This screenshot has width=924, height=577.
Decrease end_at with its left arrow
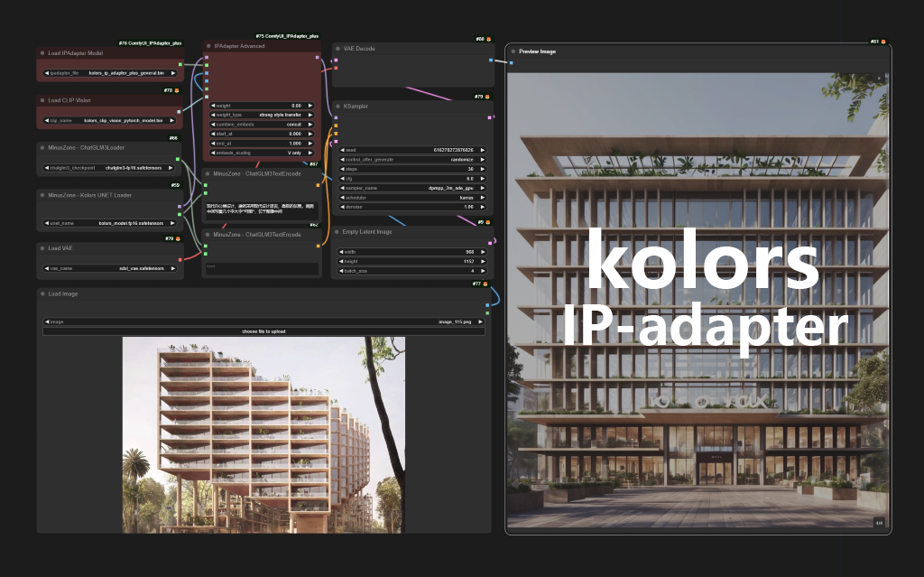[213, 144]
